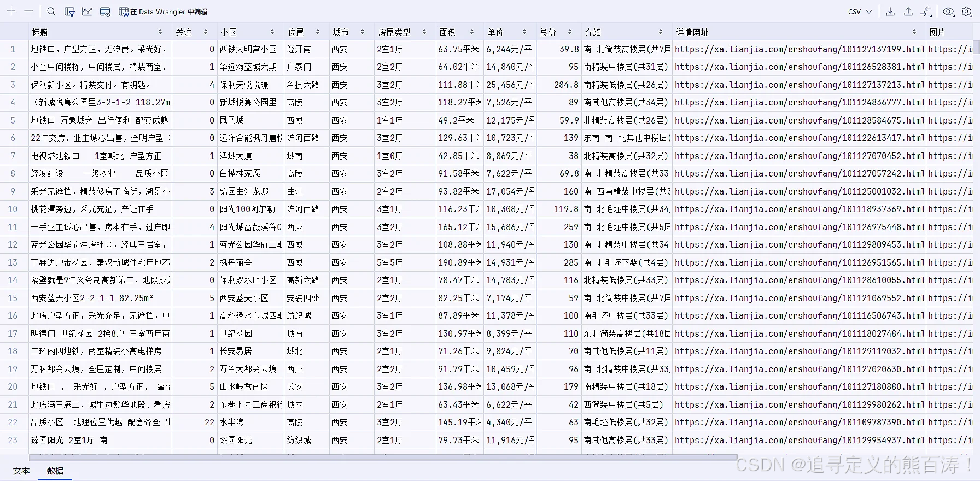Open the gear settings icon
Screen dimensions: 980x481
967,11
